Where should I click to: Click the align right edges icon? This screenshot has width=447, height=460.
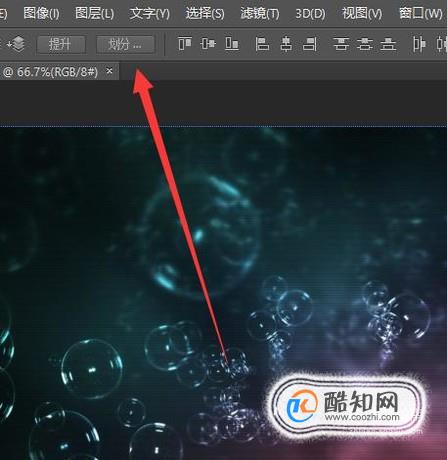pyautogui.click(x=310, y=44)
